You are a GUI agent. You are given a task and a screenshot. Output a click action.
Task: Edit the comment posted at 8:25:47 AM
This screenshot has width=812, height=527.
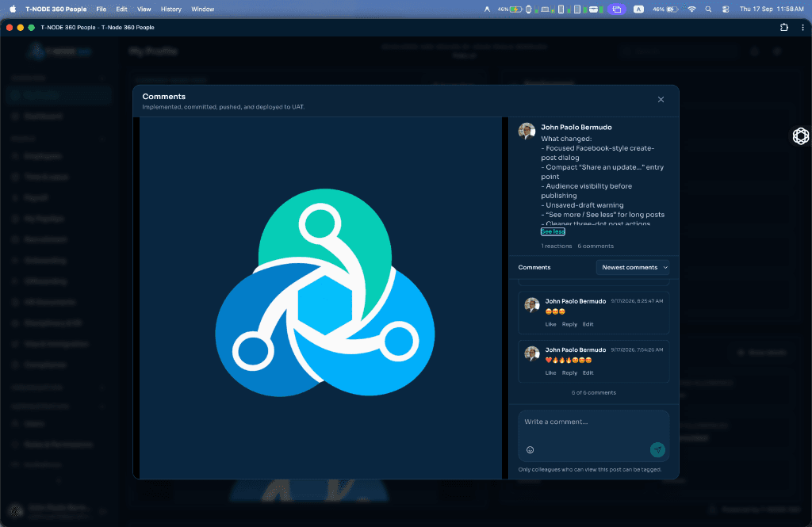(x=588, y=324)
